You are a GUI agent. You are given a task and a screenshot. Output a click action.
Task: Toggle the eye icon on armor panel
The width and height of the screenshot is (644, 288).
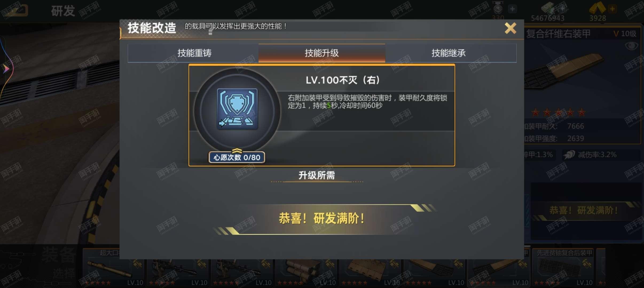tap(631, 46)
